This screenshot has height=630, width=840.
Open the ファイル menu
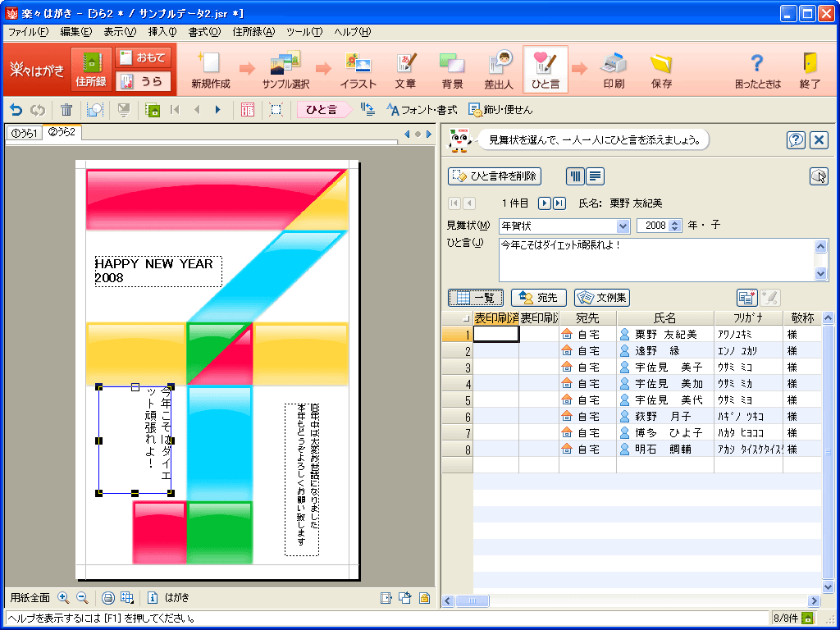28,32
